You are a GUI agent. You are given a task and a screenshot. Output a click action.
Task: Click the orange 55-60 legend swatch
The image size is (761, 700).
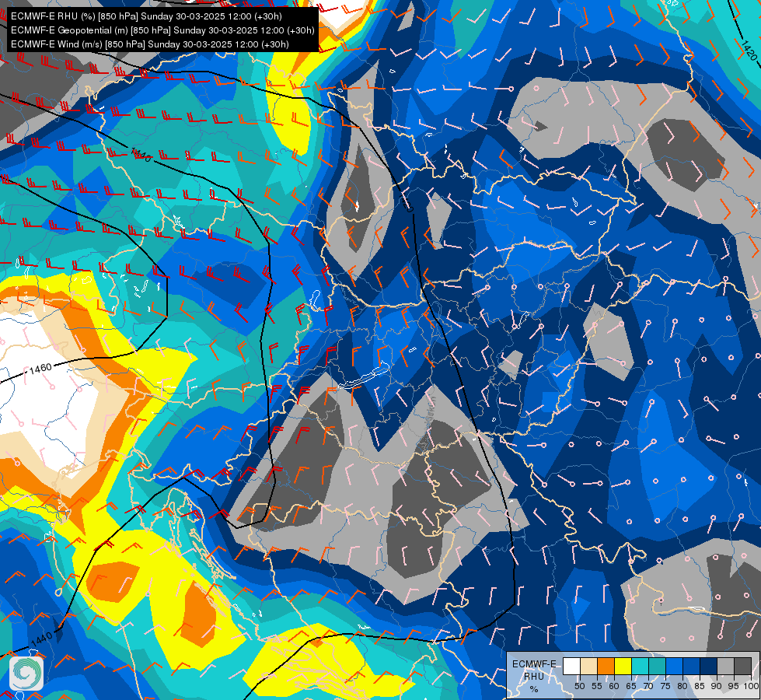(606, 666)
